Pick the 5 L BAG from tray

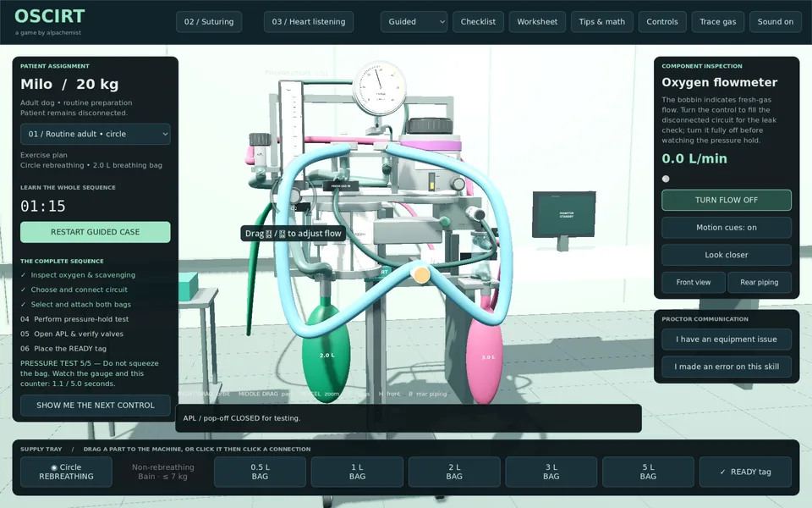click(648, 472)
